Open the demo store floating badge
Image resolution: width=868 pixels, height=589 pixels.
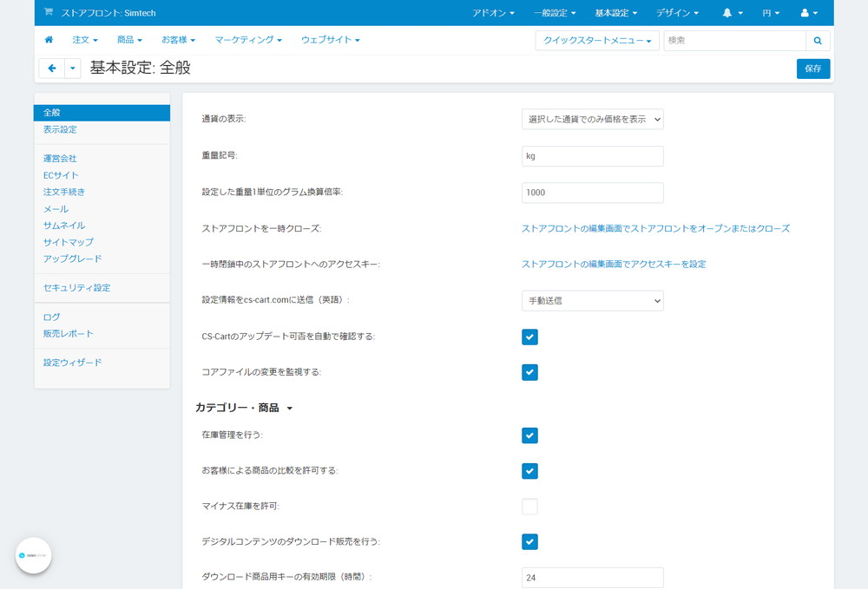pyautogui.click(x=33, y=555)
